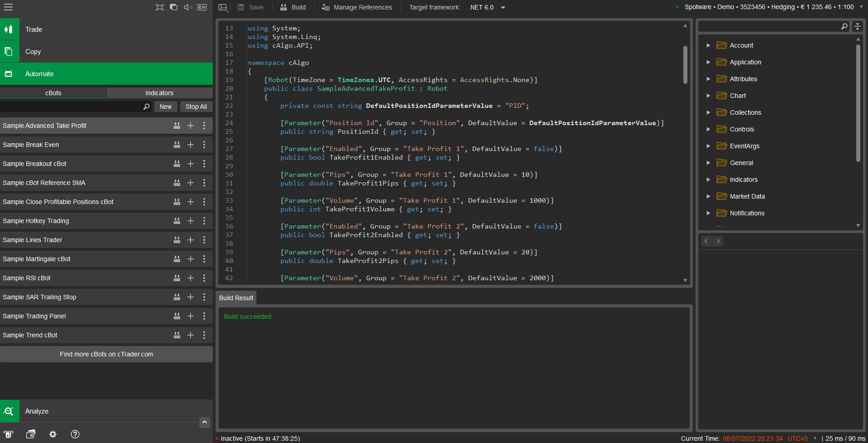Click the Spotware Demo account info
This screenshot has height=443, width=868.
click(x=769, y=7)
